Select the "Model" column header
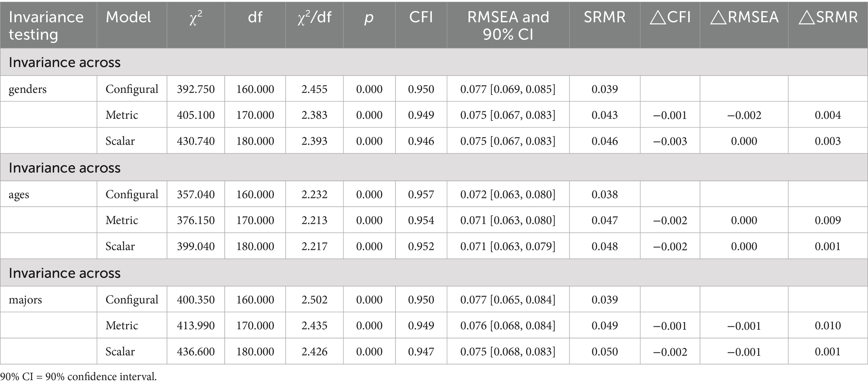 [x=128, y=17]
